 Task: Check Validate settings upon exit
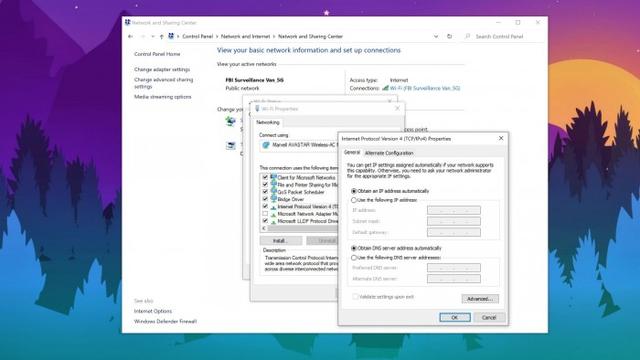point(355,297)
